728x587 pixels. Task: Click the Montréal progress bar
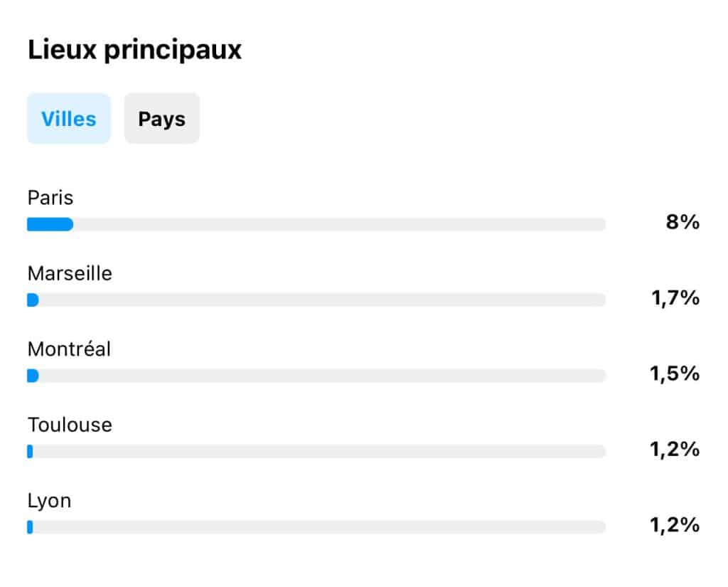click(316, 376)
